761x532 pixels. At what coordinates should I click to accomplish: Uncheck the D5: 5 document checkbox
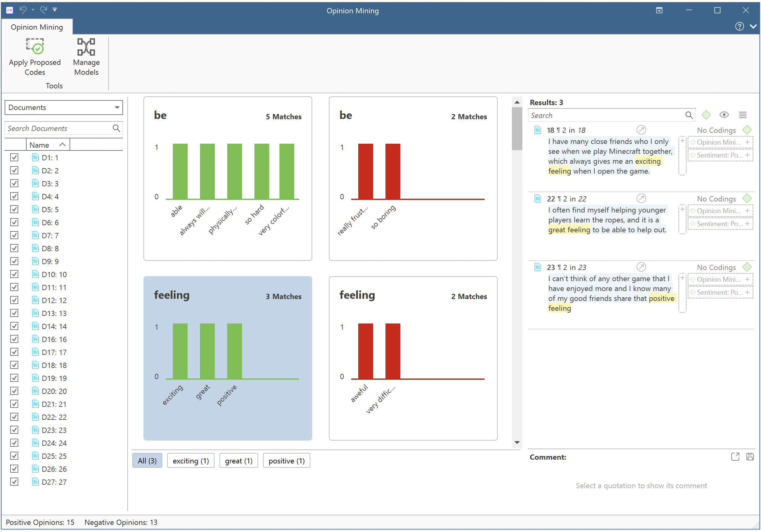tap(14, 210)
